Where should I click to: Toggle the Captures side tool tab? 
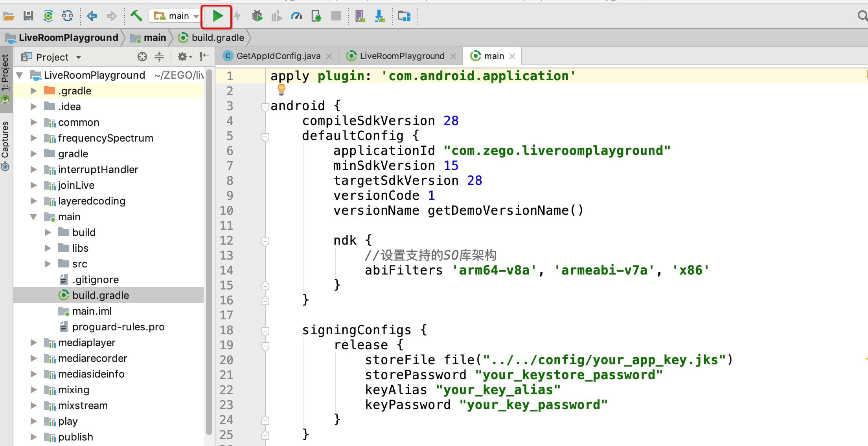point(6,146)
